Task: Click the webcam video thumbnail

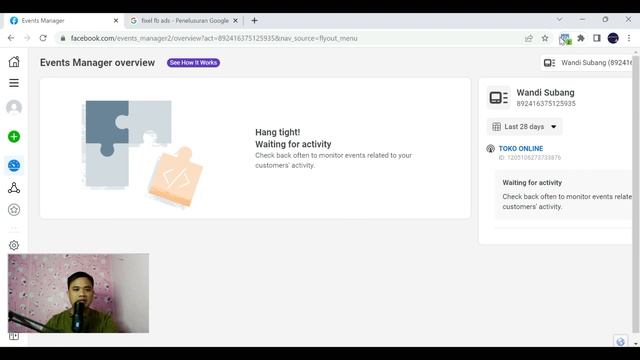Action: (x=78, y=293)
